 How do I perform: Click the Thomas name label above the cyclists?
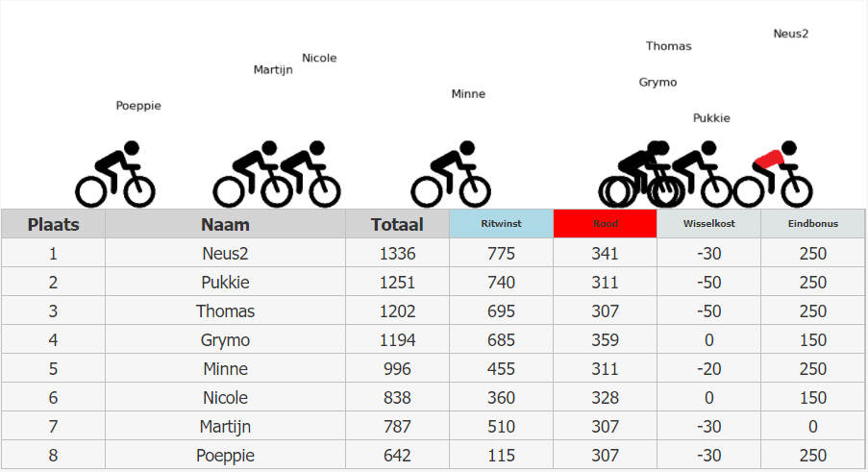pyautogui.click(x=668, y=46)
